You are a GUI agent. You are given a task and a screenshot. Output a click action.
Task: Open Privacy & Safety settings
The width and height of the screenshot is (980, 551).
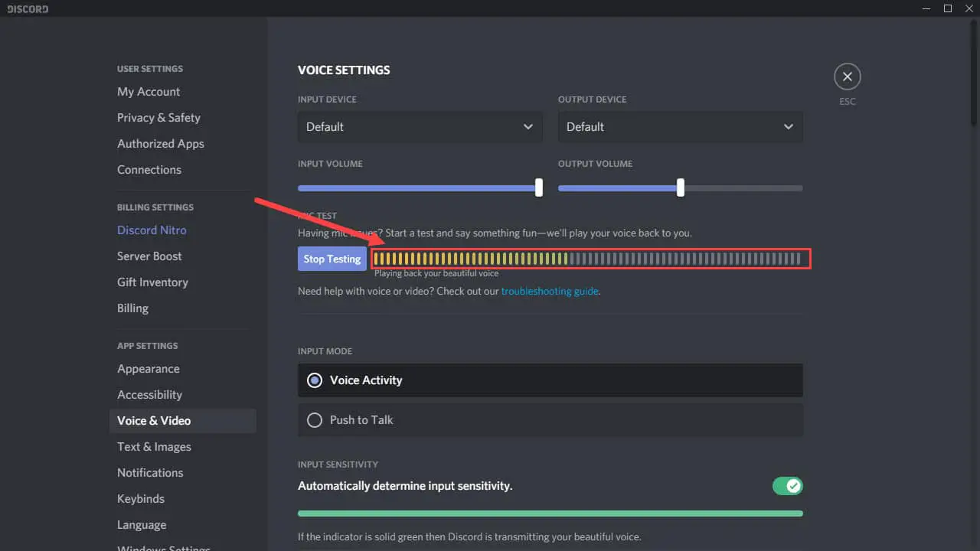tap(158, 118)
